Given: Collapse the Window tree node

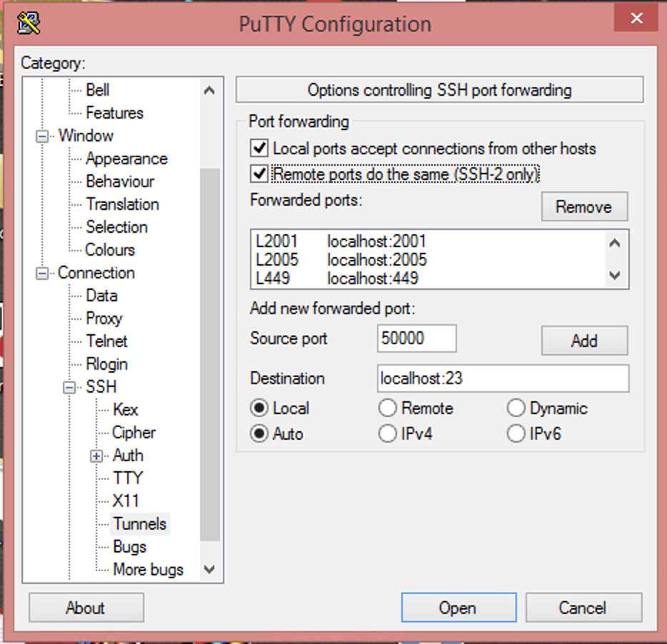Looking at the screenshot, I should click(x=42, y=136).
